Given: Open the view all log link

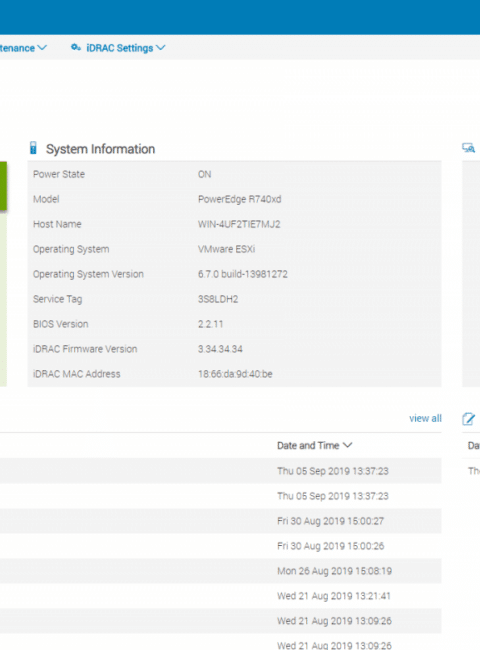Looking at the screenshot, I should (425, 418).
